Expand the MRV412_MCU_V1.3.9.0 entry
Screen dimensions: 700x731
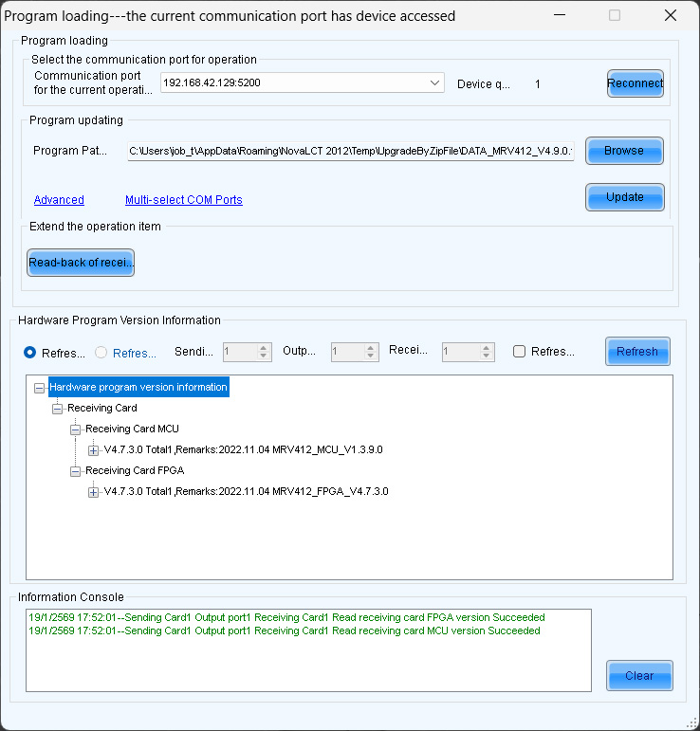coord(93,450)
